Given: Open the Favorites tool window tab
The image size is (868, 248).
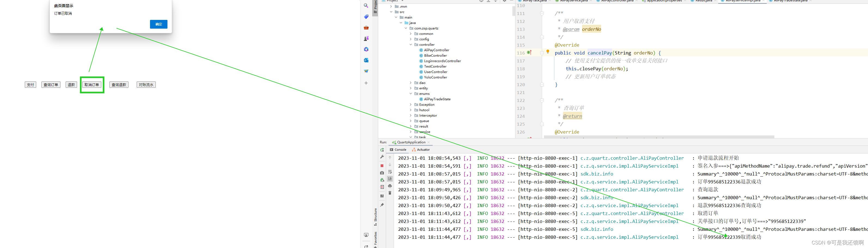Looking at the screenshot, I should tap(375, 240).
